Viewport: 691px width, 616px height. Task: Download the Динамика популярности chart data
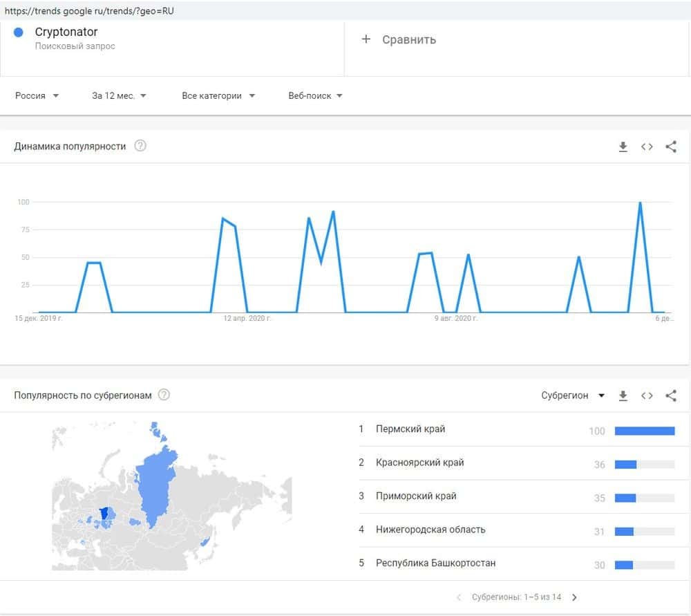click(623, 147)
